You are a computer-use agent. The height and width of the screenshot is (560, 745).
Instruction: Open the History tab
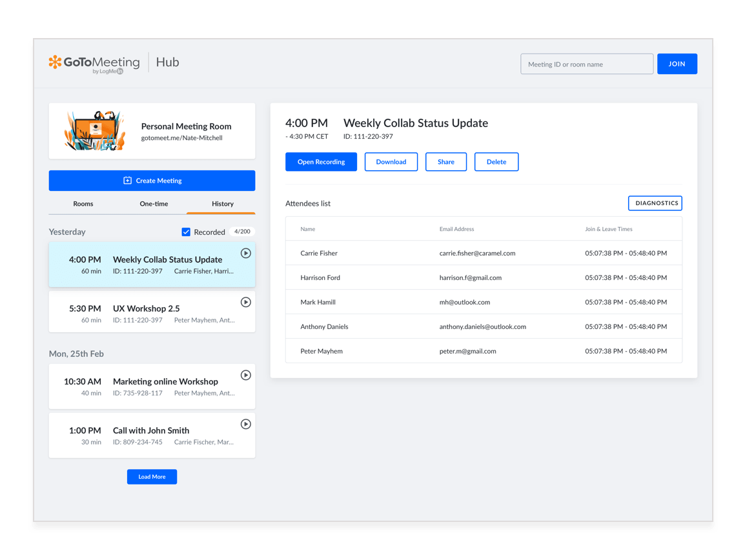[x=222, y=203]
